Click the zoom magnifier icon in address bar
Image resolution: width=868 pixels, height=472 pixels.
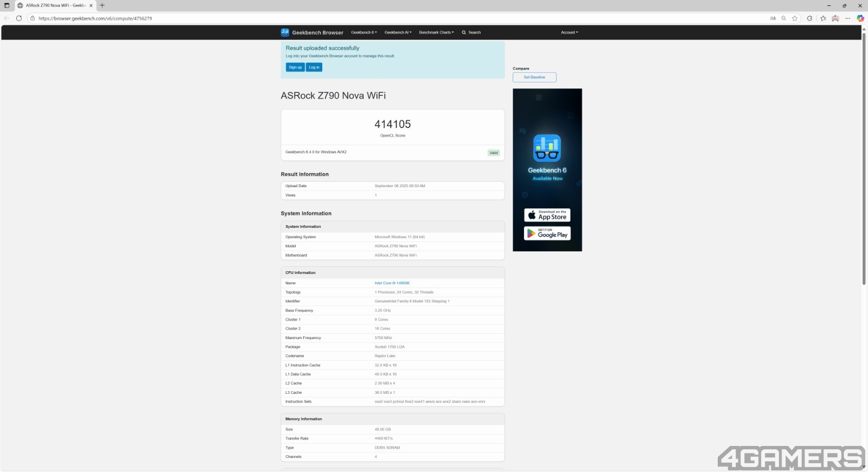click(x=784, y=18)
